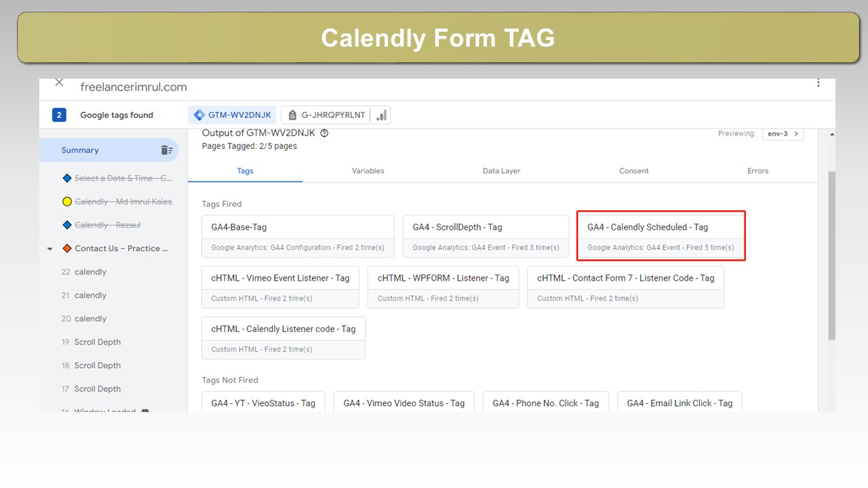Select the 'Contact Us – Practice' page entry
The image size is (868, 488).
tap(121, 249)
